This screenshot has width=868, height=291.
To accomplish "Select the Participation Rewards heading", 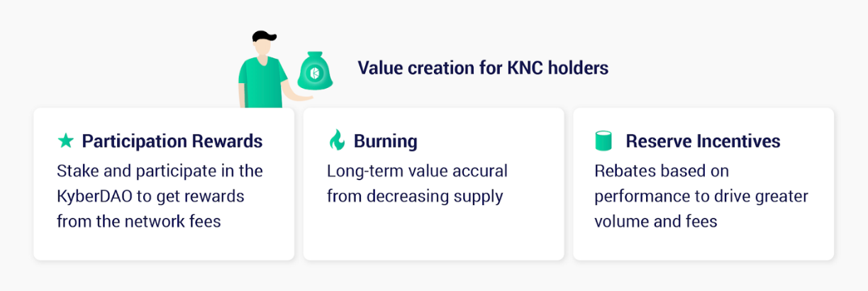I will [x=172, y=141].
